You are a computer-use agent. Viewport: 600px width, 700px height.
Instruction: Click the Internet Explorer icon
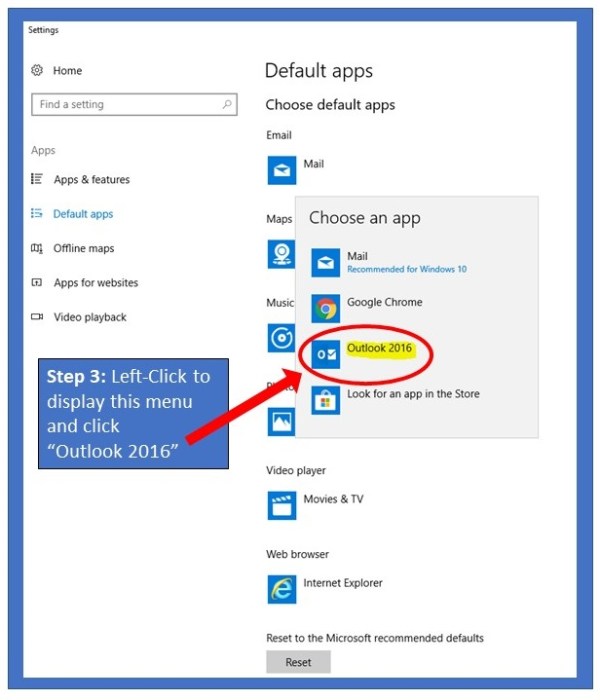coord(282,589)
